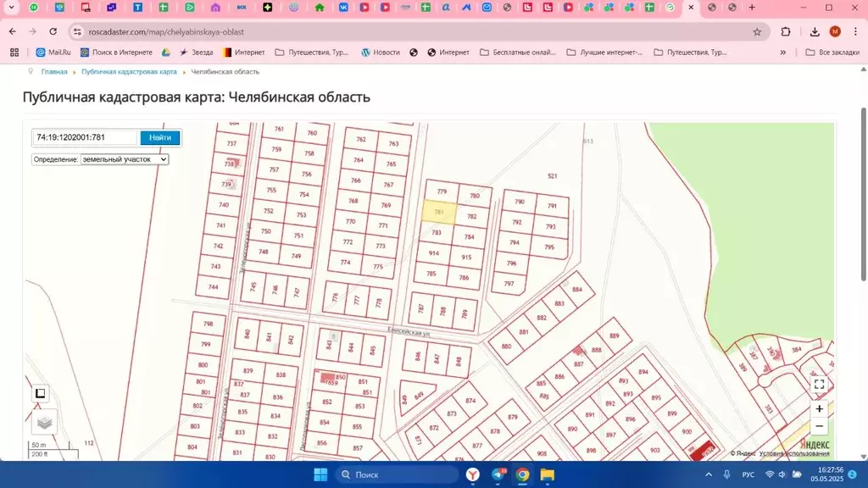Open the Yandex logo on the map
Image resolution: width=868 pixels, height=488 pixels.
click(x=815, y=444)
